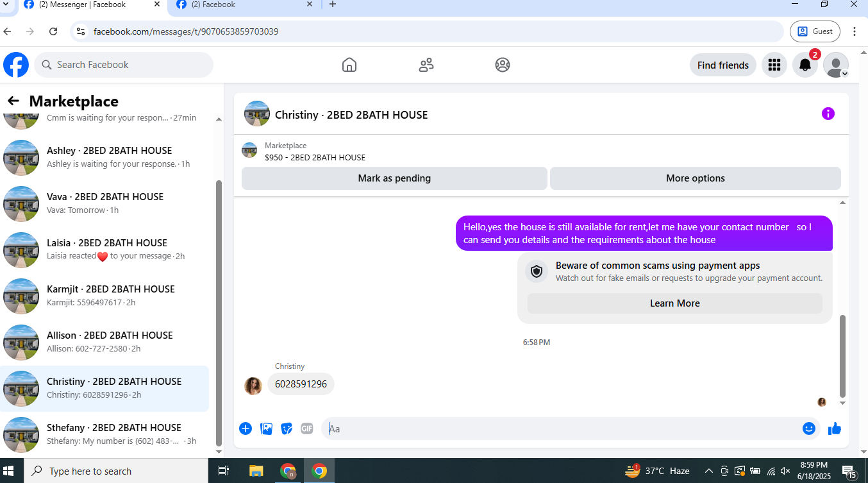Open the shield icon in scam warning
The image size is (868, 483).
click(537, 271)
